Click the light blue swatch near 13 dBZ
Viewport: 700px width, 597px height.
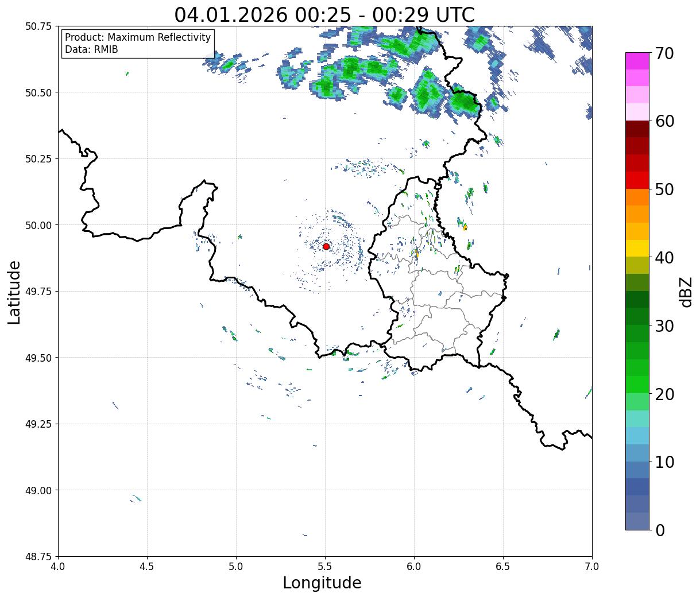(637, 436)
